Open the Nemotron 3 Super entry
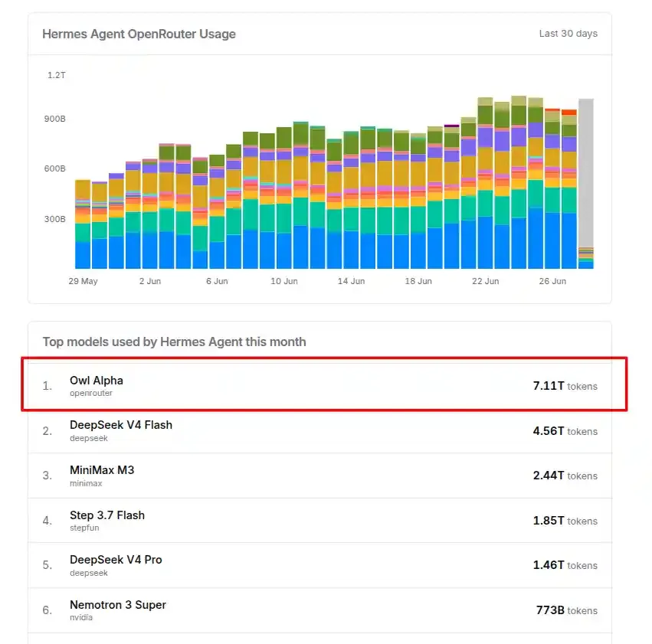Screen dimensions: 652x644 click(319, 610)
